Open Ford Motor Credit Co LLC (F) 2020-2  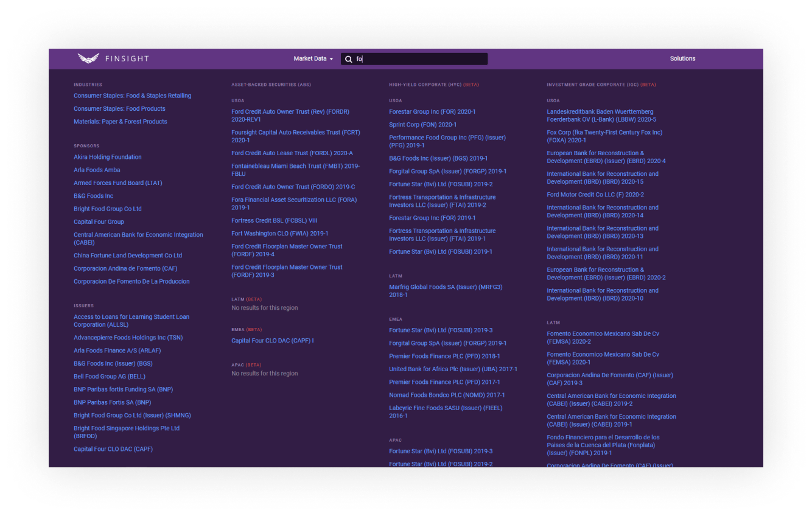point(595,195)
